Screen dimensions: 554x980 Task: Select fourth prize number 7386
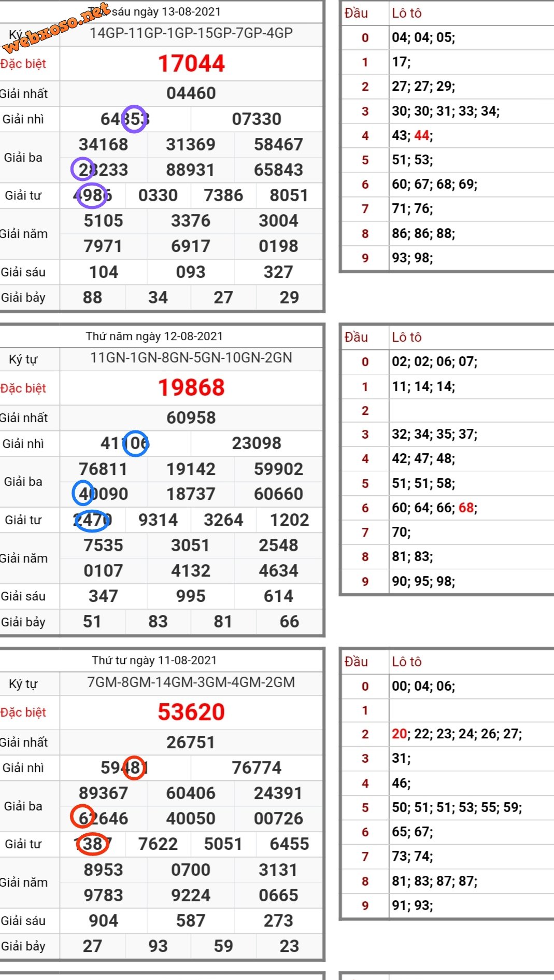click(223, 195)
